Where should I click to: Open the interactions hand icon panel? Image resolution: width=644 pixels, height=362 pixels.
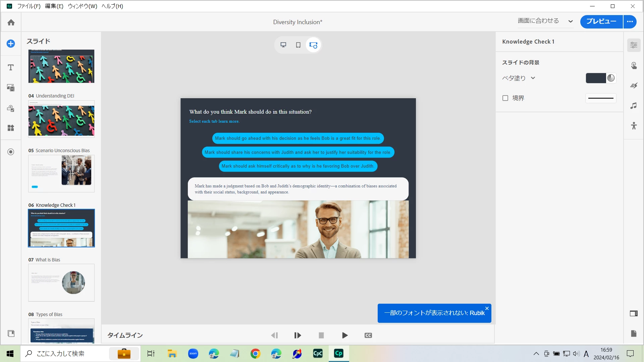pyautogui.click(x=634, y=65)
